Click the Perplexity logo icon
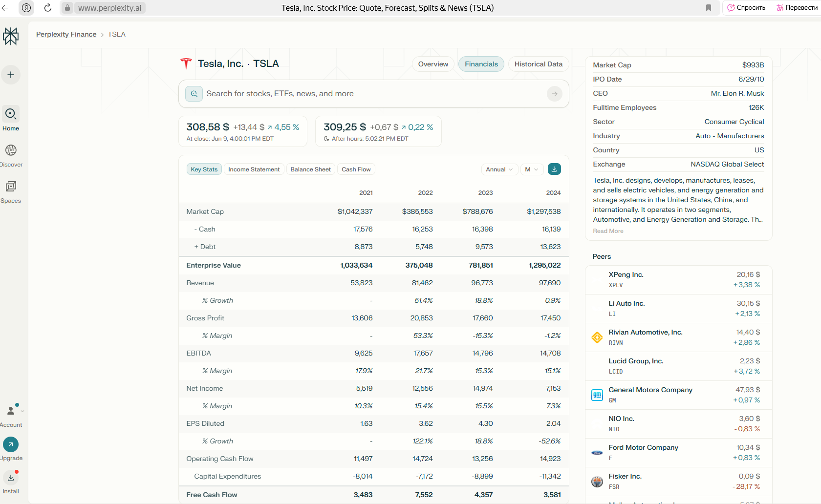The image size is (821, 504). pos(11,36)
